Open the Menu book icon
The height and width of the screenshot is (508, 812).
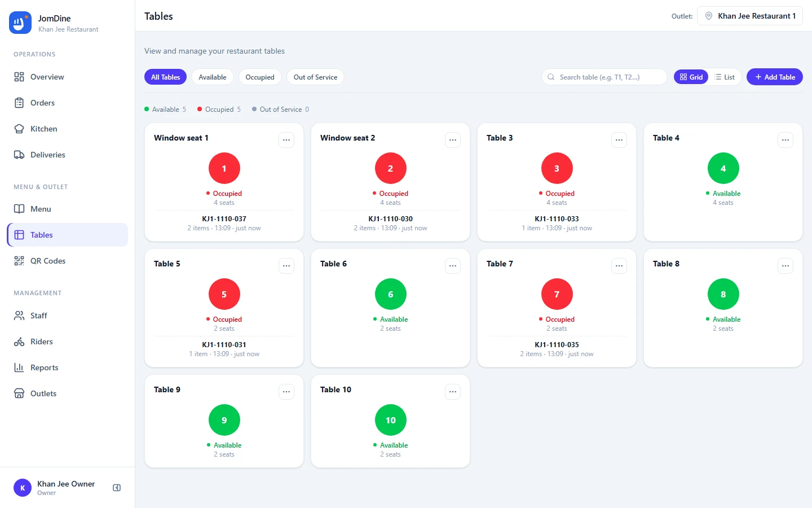(x=19, y=209)
